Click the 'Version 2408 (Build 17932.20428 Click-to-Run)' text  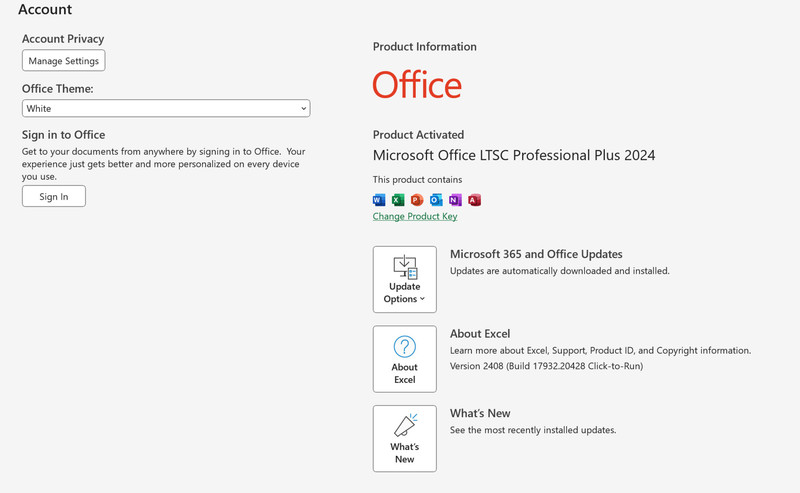[x=546, y=366]
